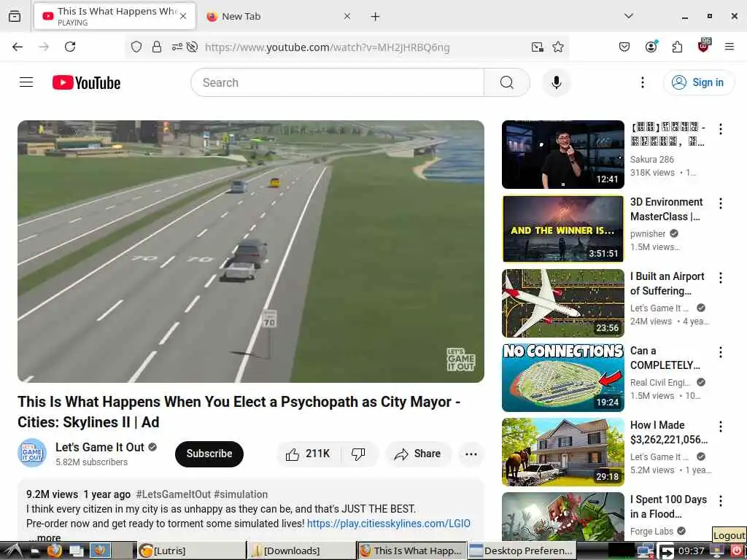Open options menu for Can a COMPLETELY video
Viewport: 747px width, 560px height.
click(x=720, y=352)
